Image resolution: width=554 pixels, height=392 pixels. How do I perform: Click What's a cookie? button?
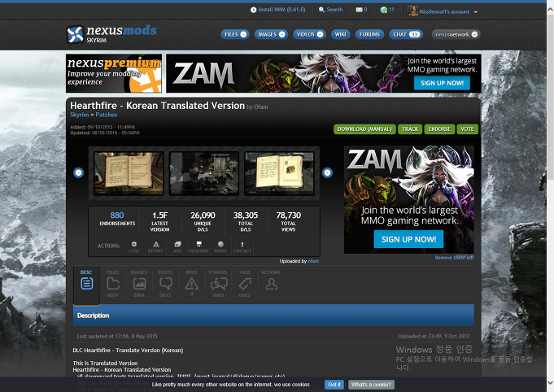tap(371, 385)
